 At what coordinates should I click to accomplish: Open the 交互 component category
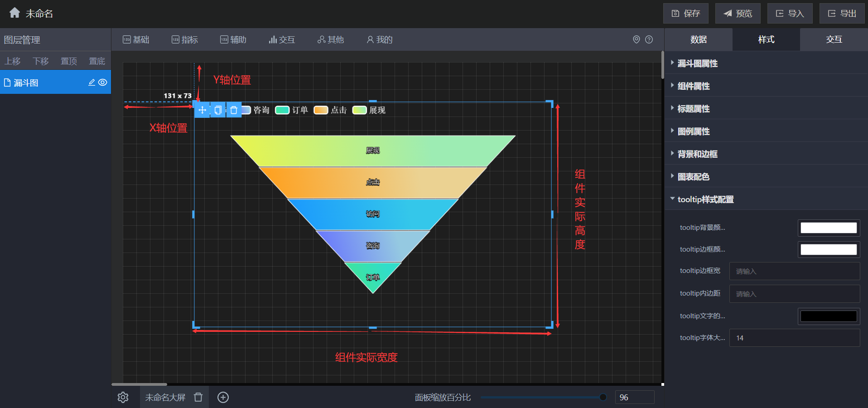(x=282, y=39)
